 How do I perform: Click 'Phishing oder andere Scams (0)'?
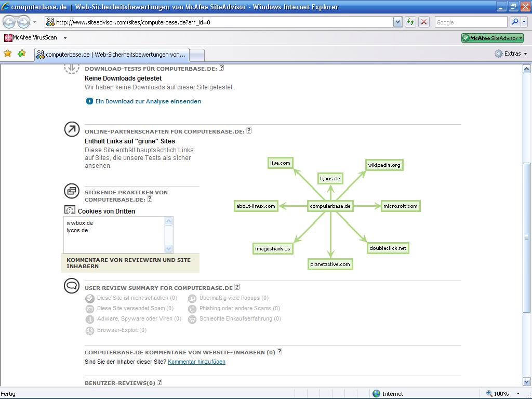(240, 308)
